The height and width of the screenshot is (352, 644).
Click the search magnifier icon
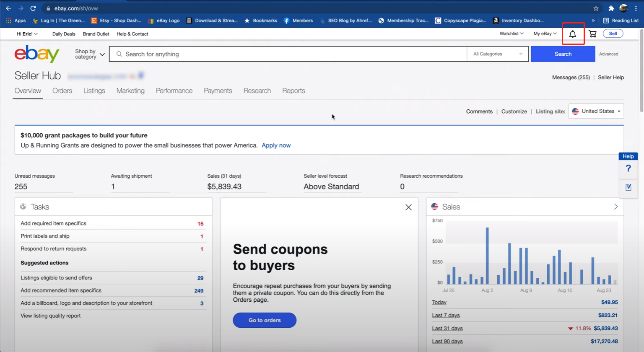pyautogui.click(x=119, y=54)
